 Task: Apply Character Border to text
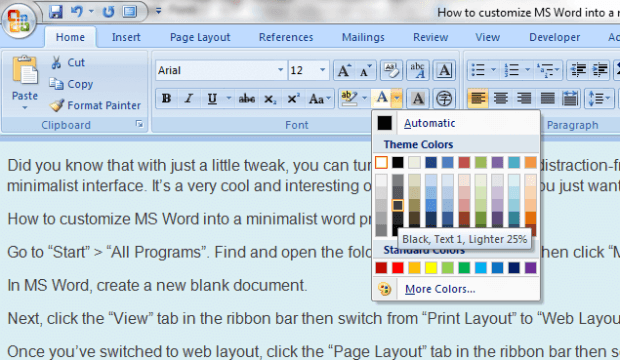[444, 70]
